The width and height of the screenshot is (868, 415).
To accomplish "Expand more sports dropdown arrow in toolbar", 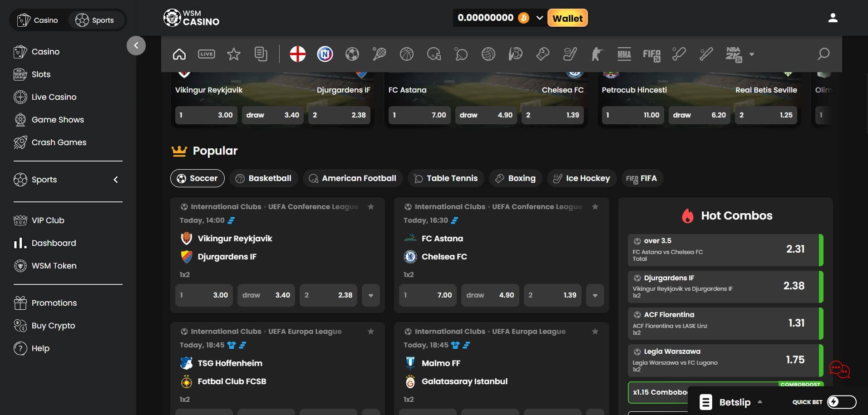I will tap(752, 54).
